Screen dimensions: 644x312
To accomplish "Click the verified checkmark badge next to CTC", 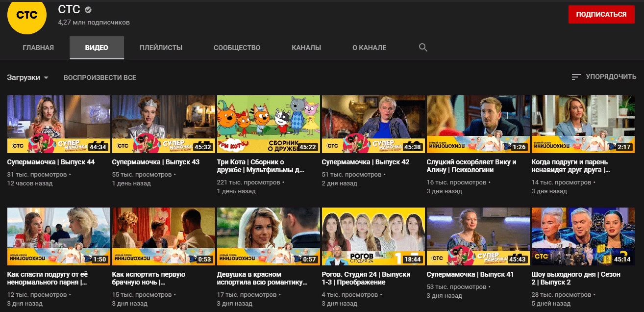I will [88, 10].
